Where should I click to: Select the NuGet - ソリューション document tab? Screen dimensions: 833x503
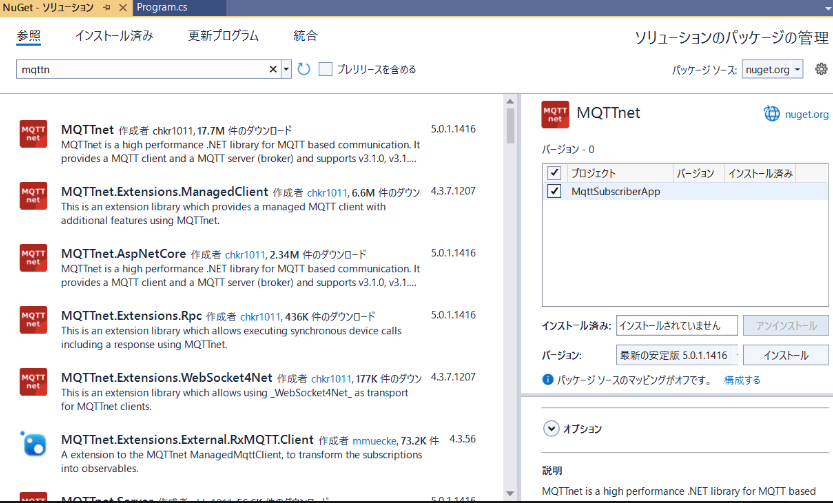click(48, 7)
